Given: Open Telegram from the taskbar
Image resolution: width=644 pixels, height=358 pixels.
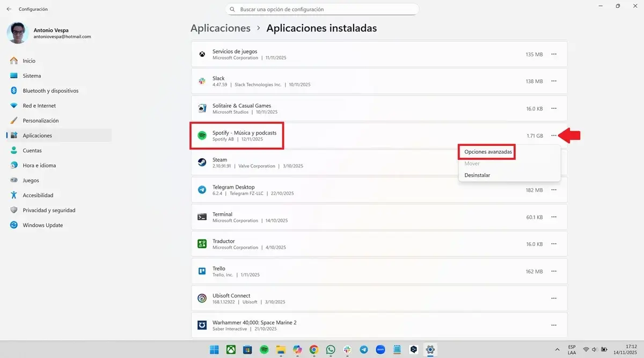Looking at the screenshot, I should 363,349.
